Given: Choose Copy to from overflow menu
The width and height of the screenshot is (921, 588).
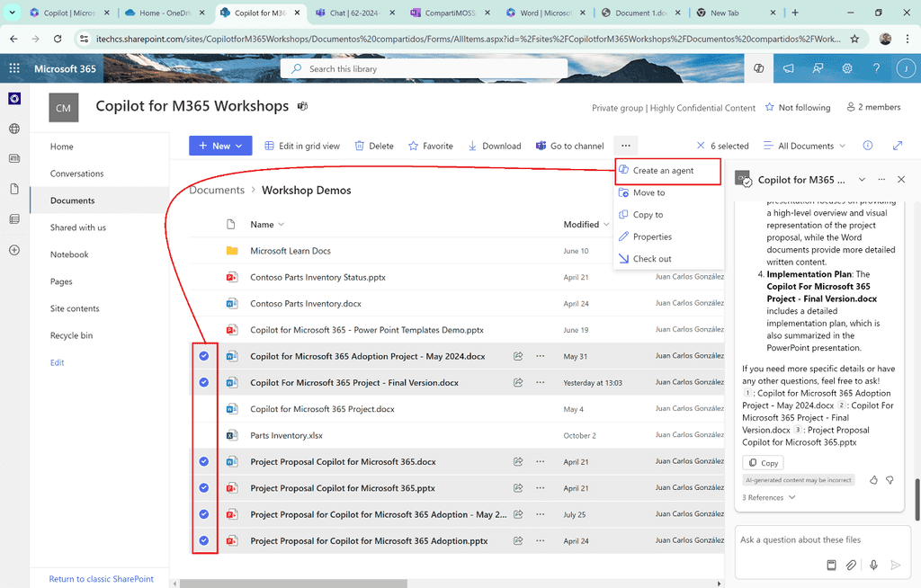Looking at the screenshot, I should [x=668, y=215].
